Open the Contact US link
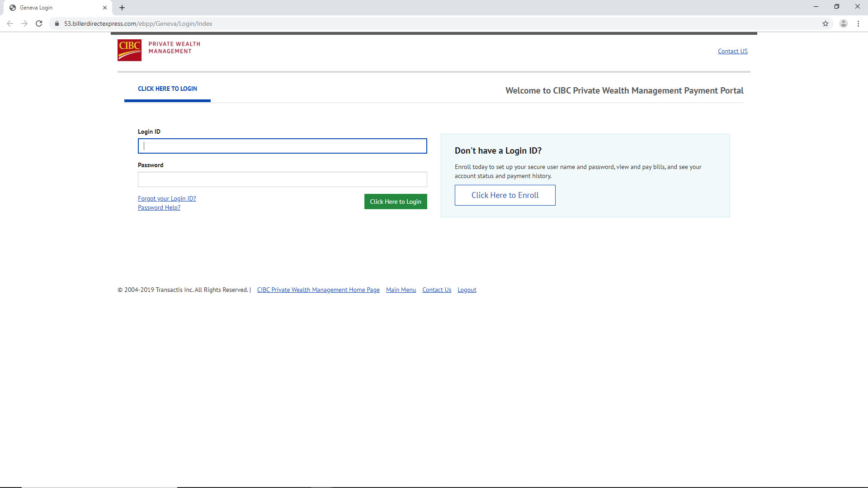This screenshot has width=868, height=488. [733, 51]
